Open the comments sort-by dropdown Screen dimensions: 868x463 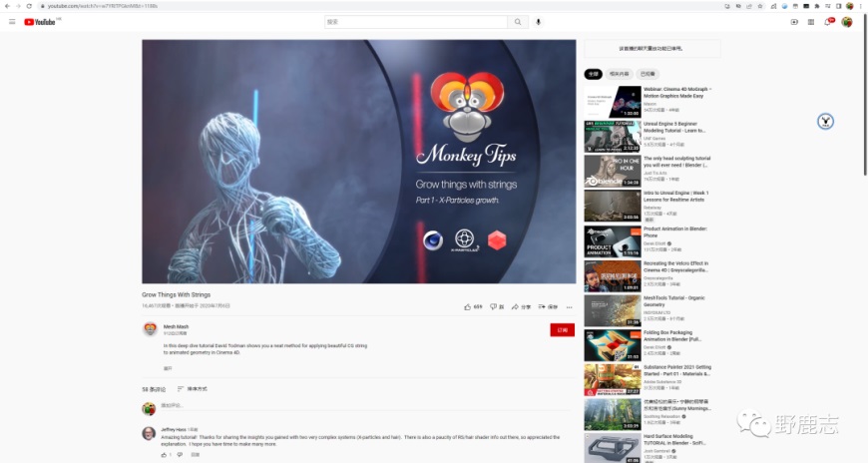193,389
